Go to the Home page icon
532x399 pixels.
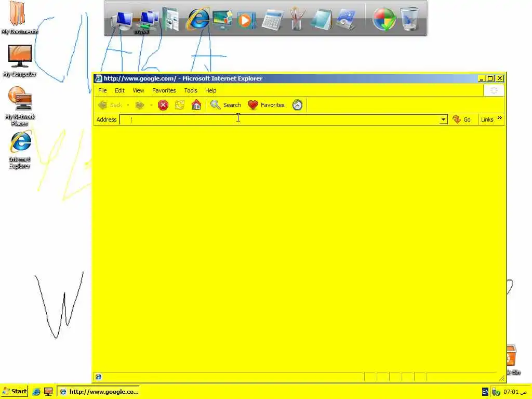196,105
